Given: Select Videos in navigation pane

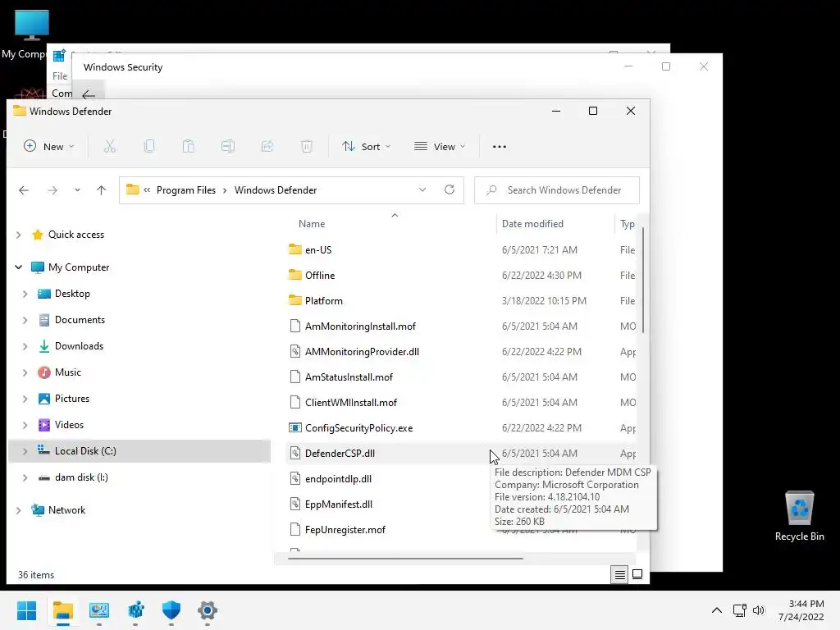Looking at the screenshot, I should [x=69, y=425].
